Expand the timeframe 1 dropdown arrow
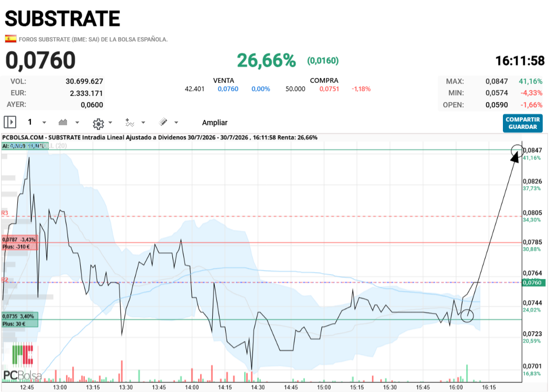This screenshot has height=392, width=549. coord(44,122)
